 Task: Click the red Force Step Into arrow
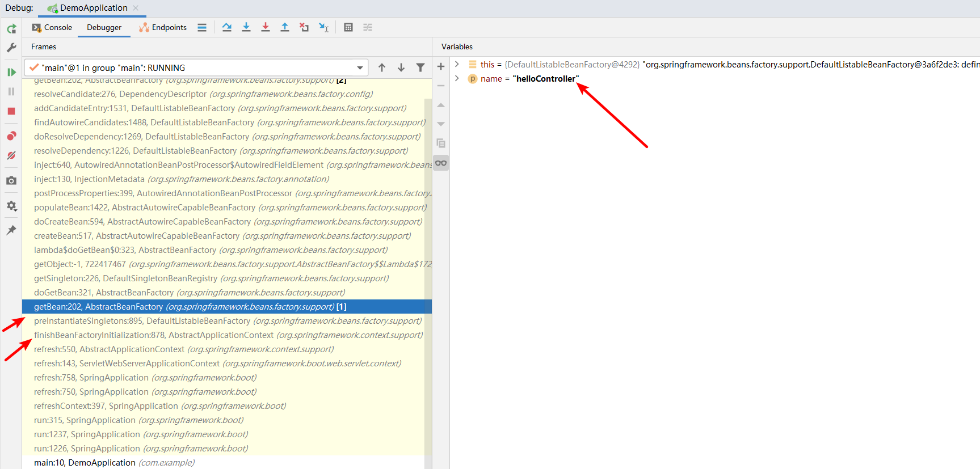point(266,27)
